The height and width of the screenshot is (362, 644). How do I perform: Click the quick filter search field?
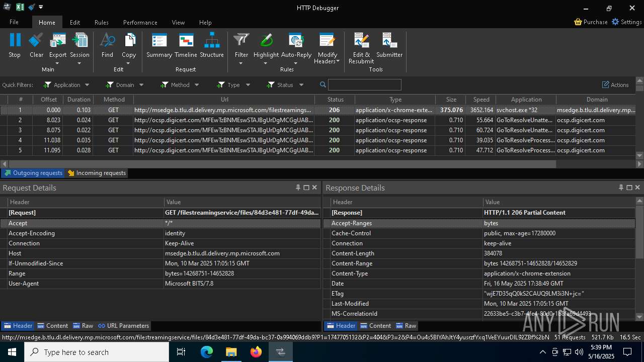[x=365, y=84]
